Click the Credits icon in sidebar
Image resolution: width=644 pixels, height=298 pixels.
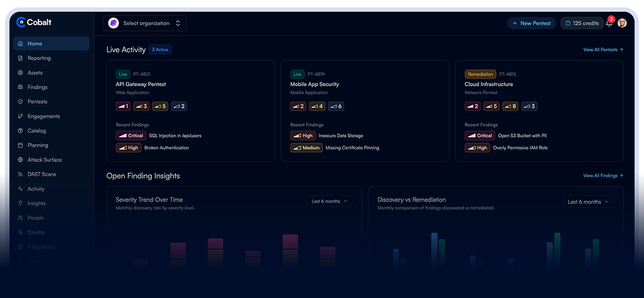[20, 232]
